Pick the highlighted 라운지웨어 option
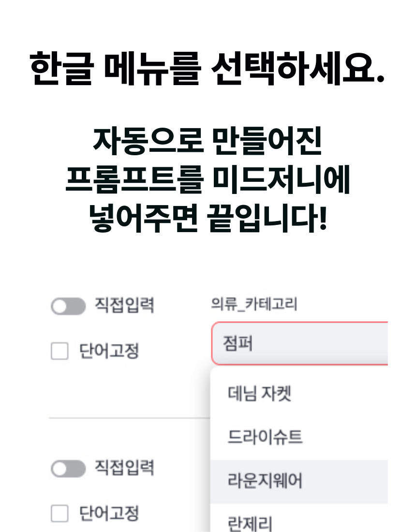 click(299, 481)
